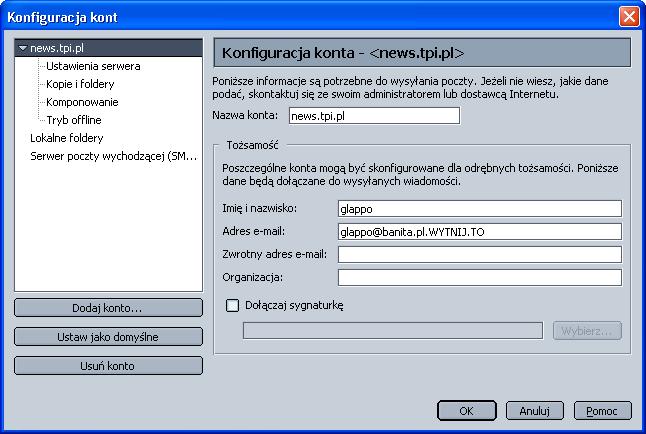Viewport: 646px width, 434px height.
Task: Open Kopie i foldery section
Action: (x=80, y=84)
